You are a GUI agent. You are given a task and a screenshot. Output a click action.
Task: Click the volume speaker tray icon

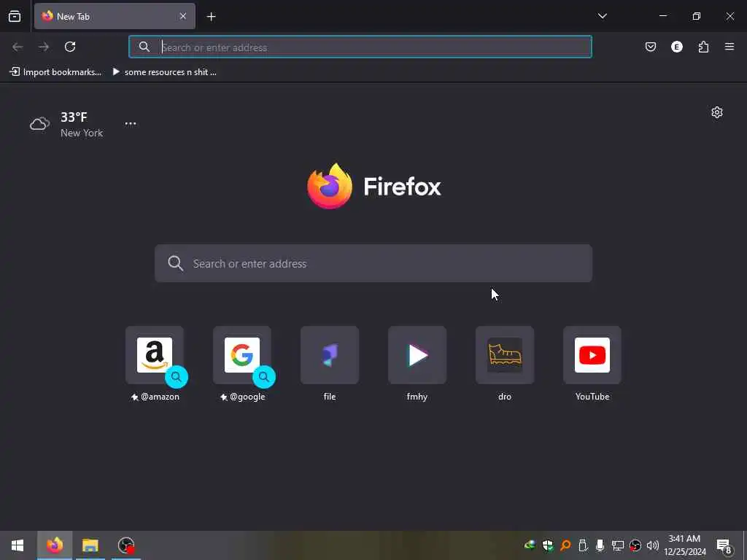[653, 545]
